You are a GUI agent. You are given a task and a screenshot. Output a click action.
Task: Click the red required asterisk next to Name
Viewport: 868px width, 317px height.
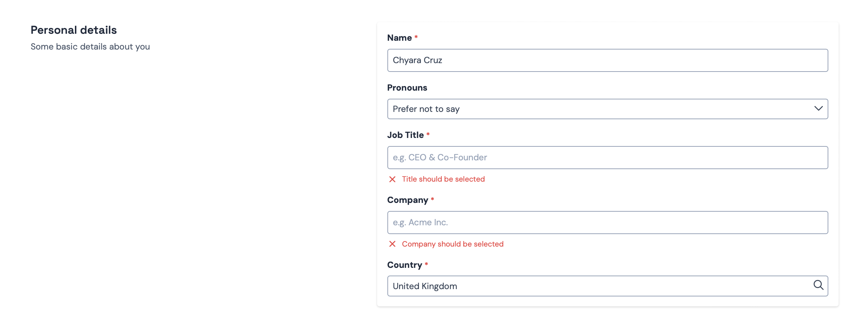click(416, 37)
